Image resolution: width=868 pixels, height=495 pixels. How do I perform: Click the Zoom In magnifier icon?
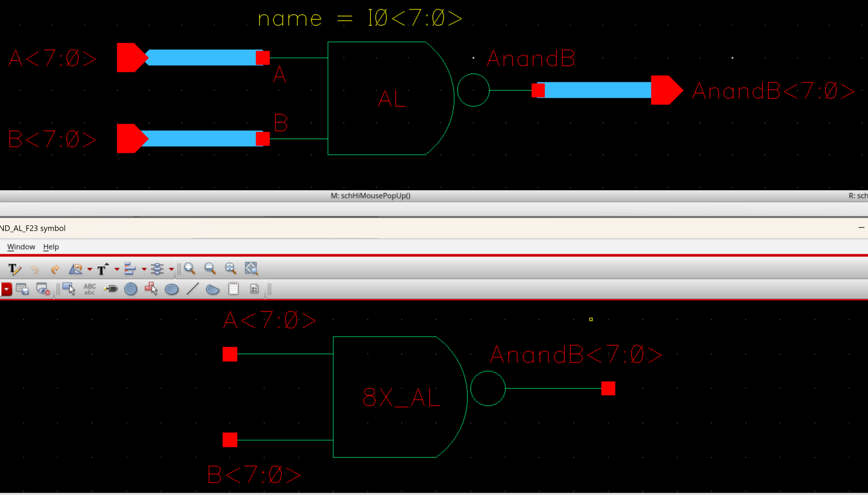(189, 268)
